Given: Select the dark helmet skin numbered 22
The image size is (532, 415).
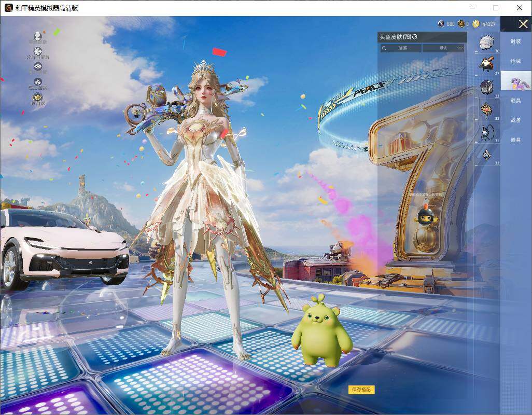Looking at the screenshot, I should 486,87.
